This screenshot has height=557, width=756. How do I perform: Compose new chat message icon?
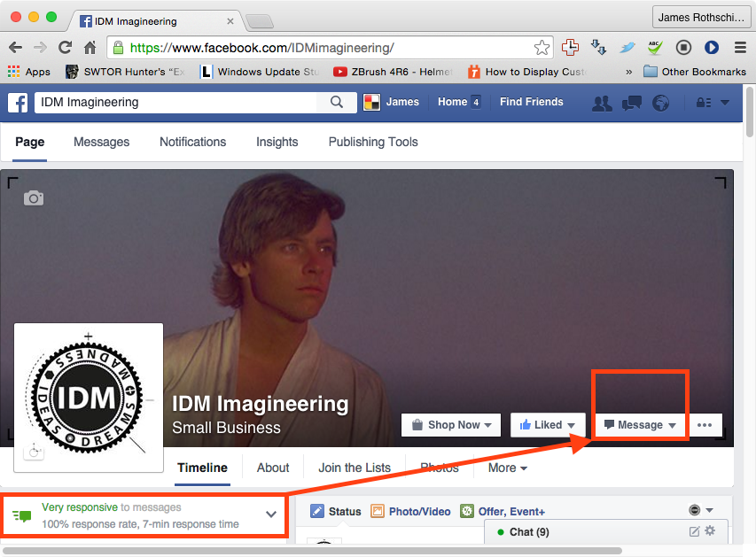click(694, 531)
